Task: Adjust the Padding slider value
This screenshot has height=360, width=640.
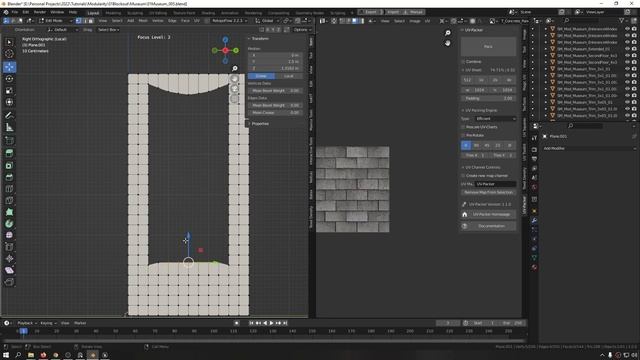Action: point(489,98)
